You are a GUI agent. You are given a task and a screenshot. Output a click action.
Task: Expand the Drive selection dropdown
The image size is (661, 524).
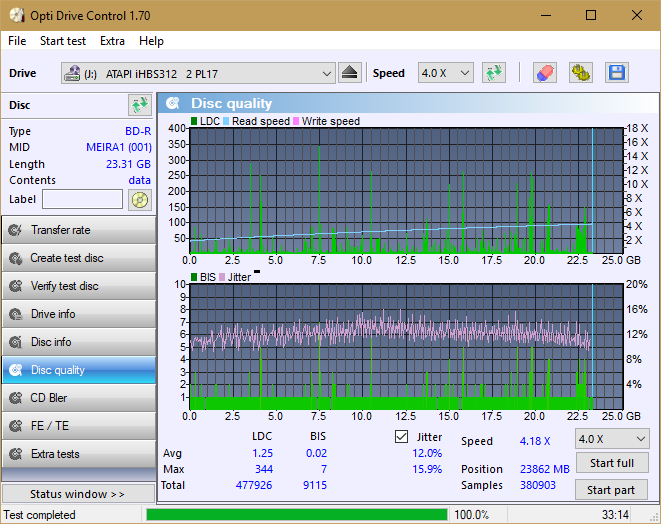[x=327, y=73]
